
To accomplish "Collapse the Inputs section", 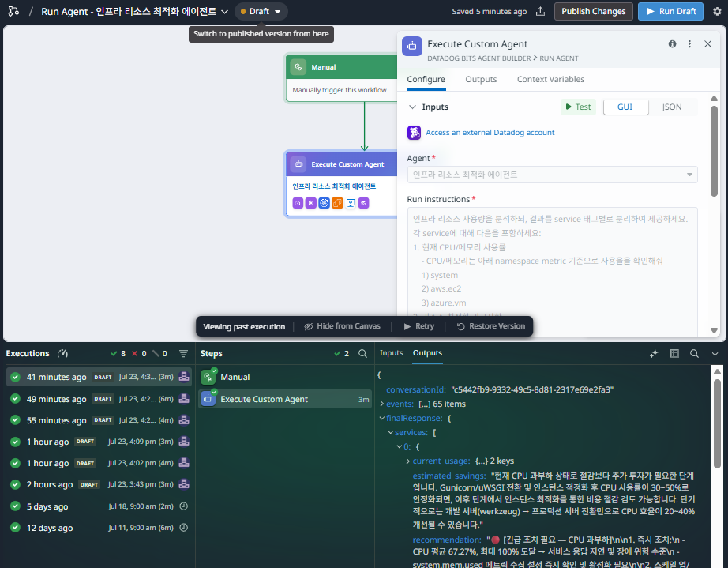I will 412,107.
